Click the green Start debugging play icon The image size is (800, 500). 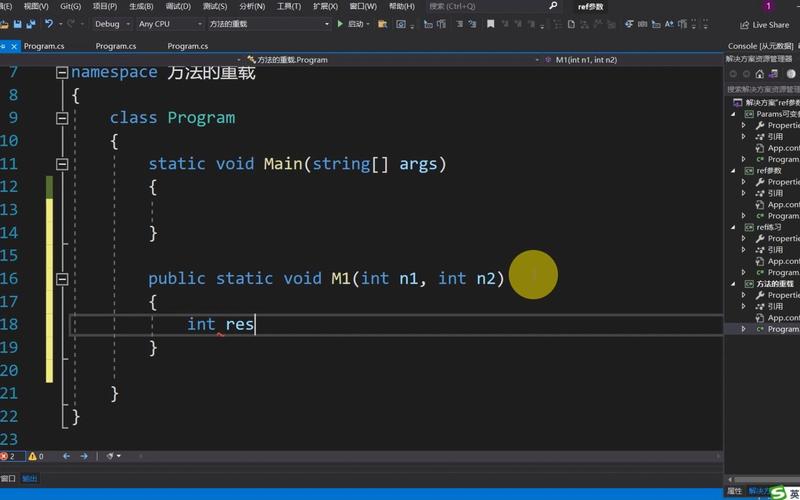click(x=340, y=23)
